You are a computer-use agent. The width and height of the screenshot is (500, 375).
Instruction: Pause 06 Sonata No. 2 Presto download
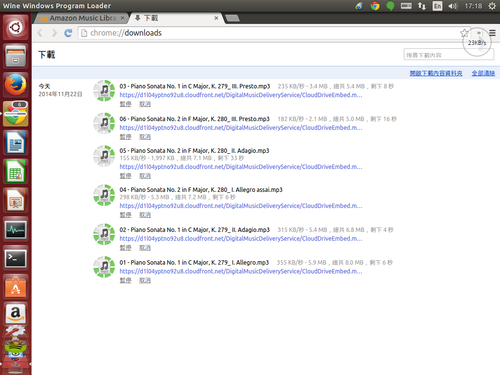[125, 137]
